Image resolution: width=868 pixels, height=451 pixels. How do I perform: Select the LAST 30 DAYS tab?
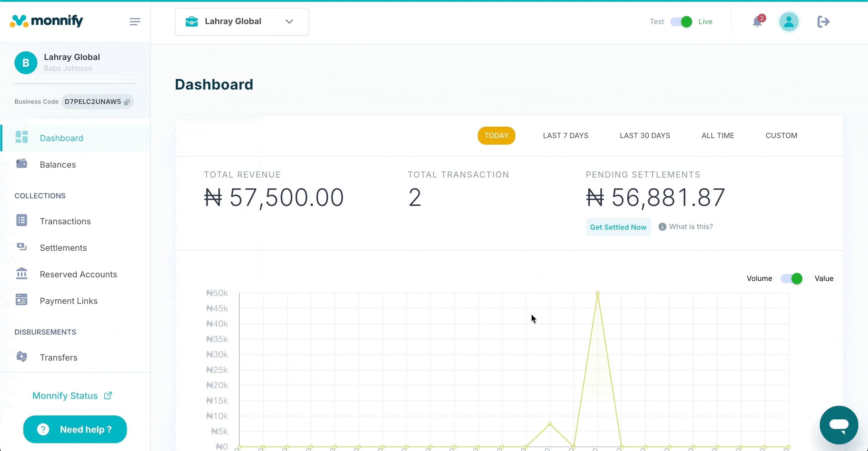click(x=645, y=135)
